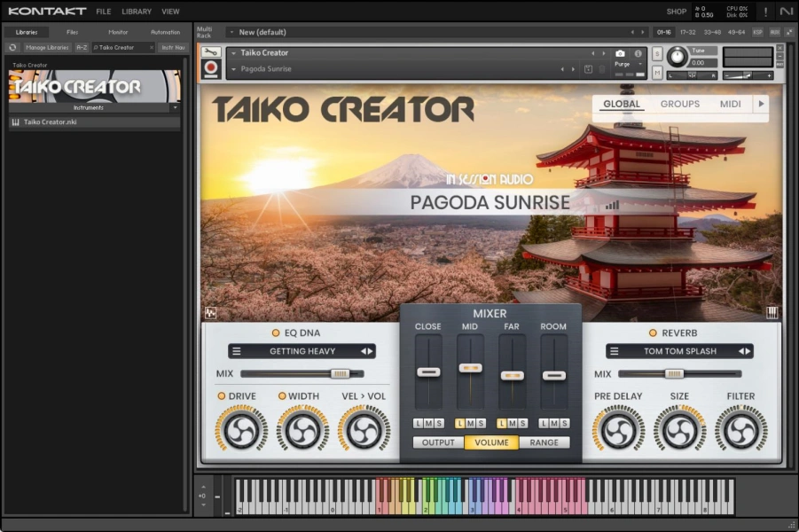Toggle the Drive enable button
The image size is (799, 532).
(x=221, y=396)
